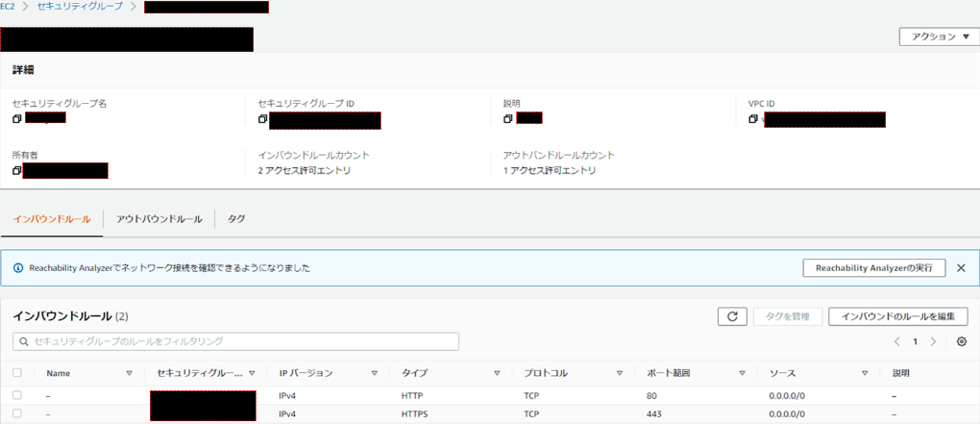980x424 pixels.
Task: Select the HTTPS rule checkbox
Action: pyautogui.click(x=17, y=414)
